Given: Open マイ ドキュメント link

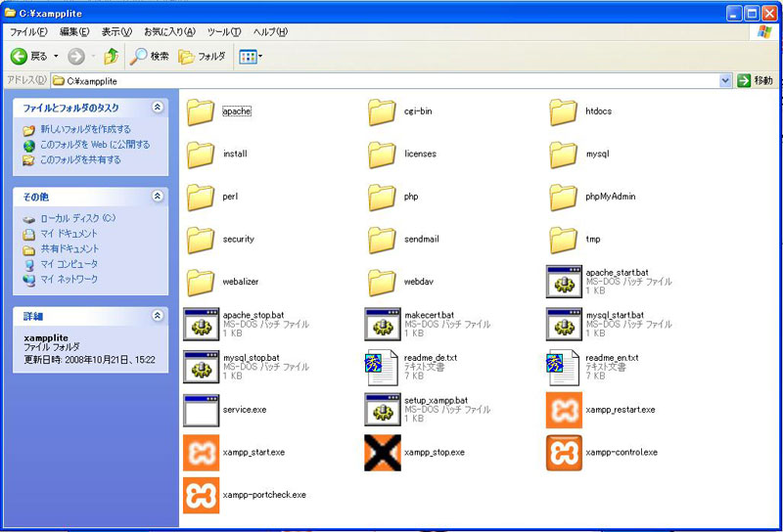Looking at the screenshot, I should tap(69, 234).
